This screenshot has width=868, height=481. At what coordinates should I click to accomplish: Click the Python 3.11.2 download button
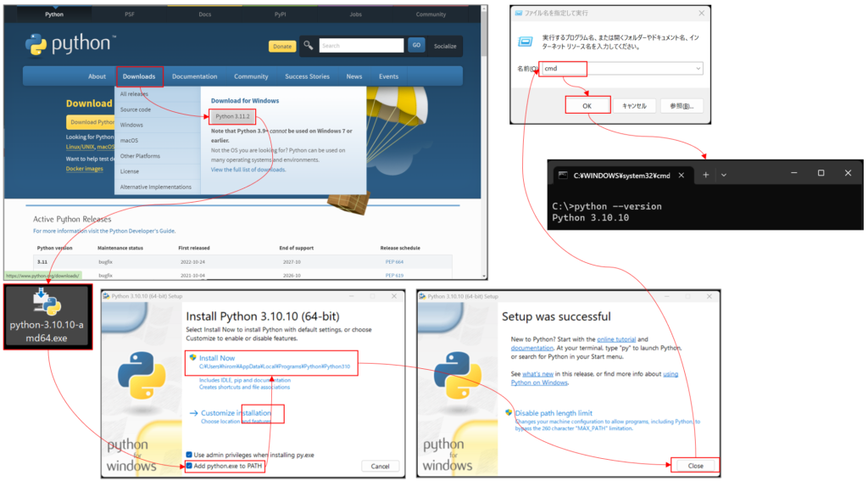point(232,116)
